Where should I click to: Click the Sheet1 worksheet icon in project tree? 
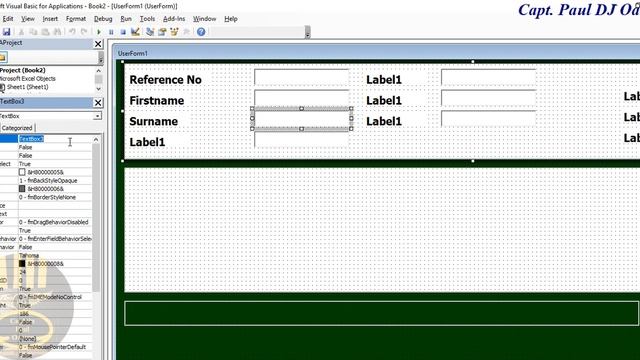pyautogui.click(x=2, y=87)
